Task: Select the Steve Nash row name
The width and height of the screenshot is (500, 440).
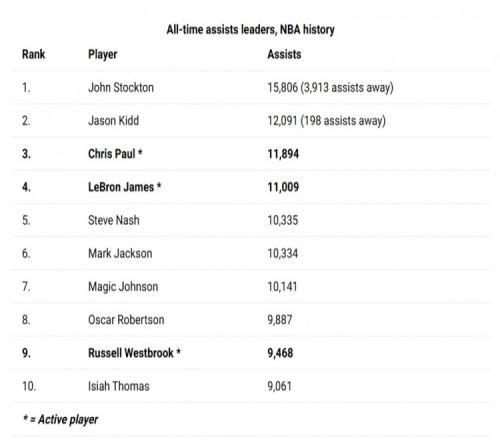Action: tap(114, 220)
